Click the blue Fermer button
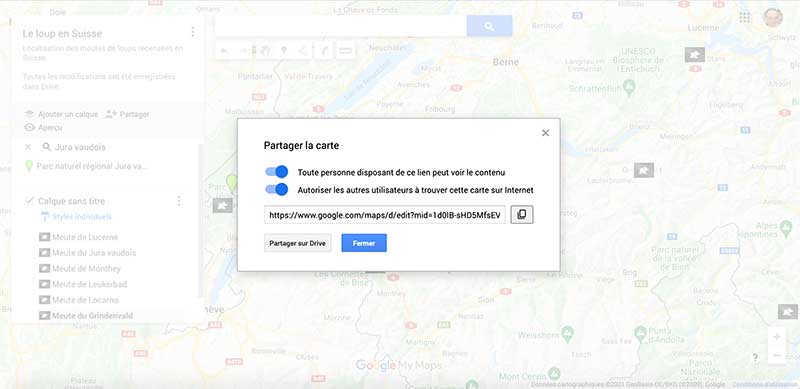Image resolution: width=800 pixels, height=389 pixels. click(x=364, y=244)
